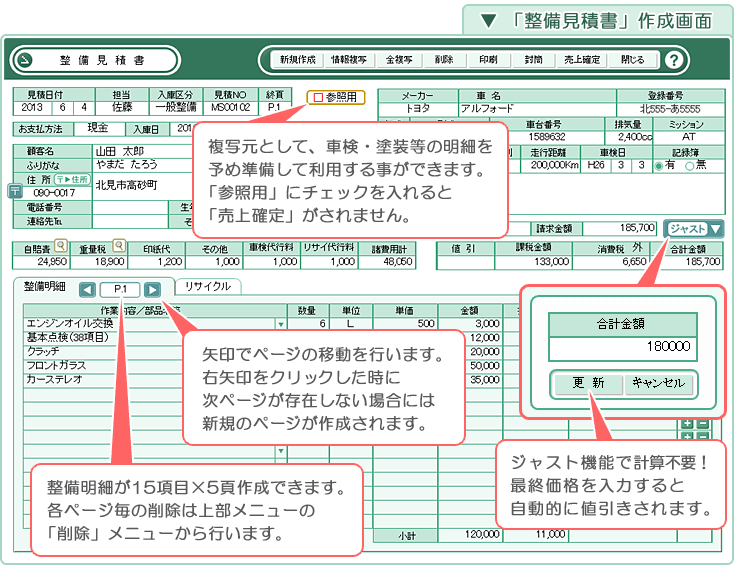This screenshot has width=735, height=565.
Task: Go to previous page with left arrow
Action: click(x=87, y=290)
